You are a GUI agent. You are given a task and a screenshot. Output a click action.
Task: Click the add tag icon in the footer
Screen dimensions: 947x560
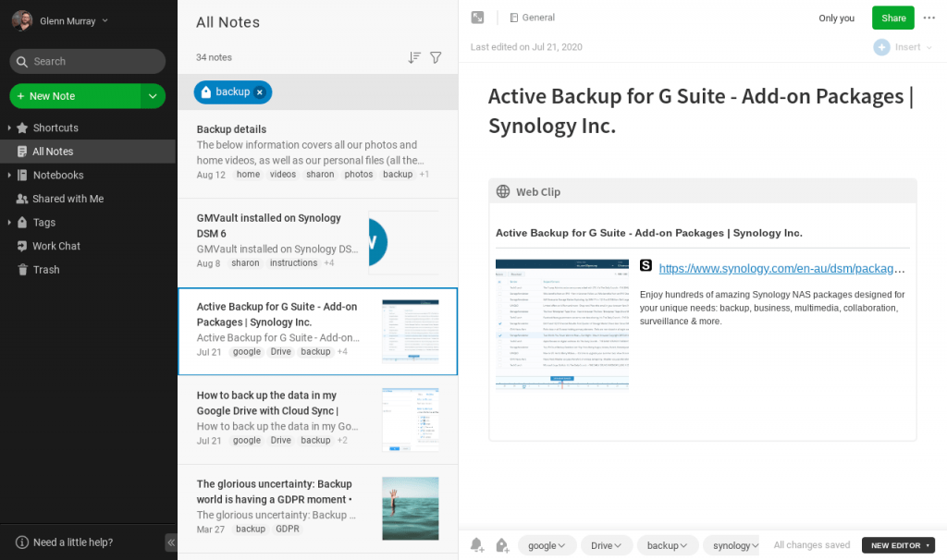coord(502,545)
